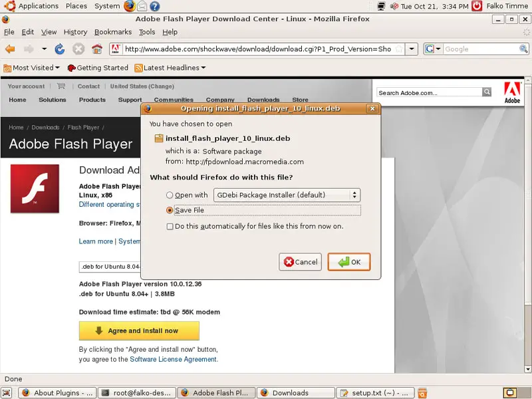The width and height of the screenshot is (532, 399).
Task: Click the network status icon in the panel
Action: 381,6
